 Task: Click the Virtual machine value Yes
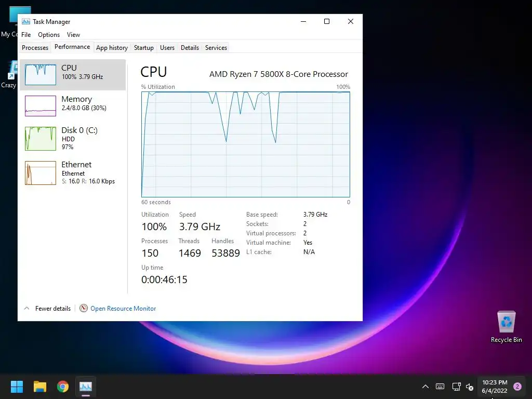(x=308, y=243)
